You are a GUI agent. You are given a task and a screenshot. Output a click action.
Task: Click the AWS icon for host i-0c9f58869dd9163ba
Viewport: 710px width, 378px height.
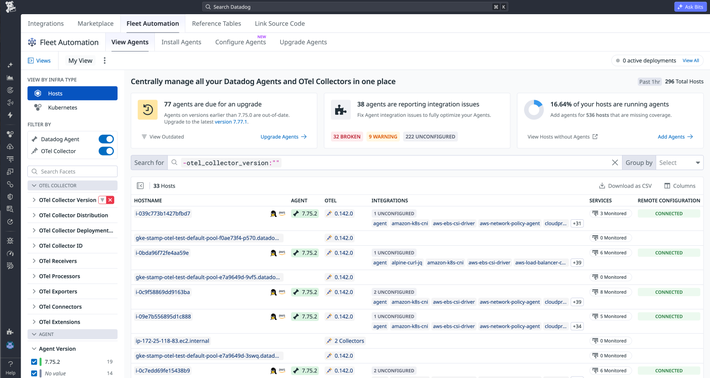[x=282, y=292]
